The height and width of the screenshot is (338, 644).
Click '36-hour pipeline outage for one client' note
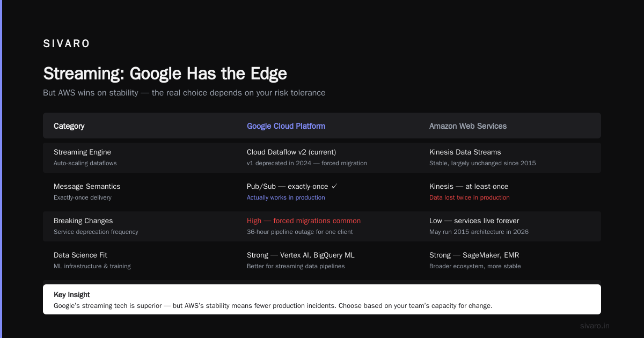(300, 232)
